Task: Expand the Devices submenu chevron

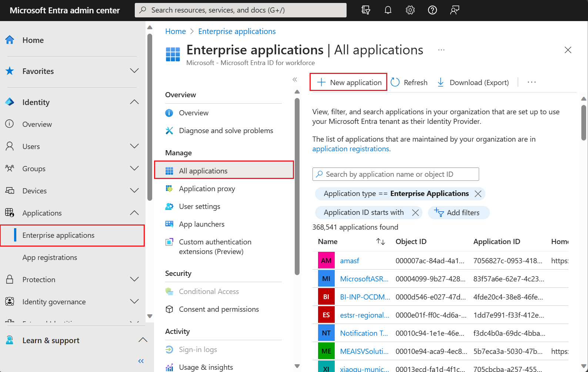Action: [134, 190]
